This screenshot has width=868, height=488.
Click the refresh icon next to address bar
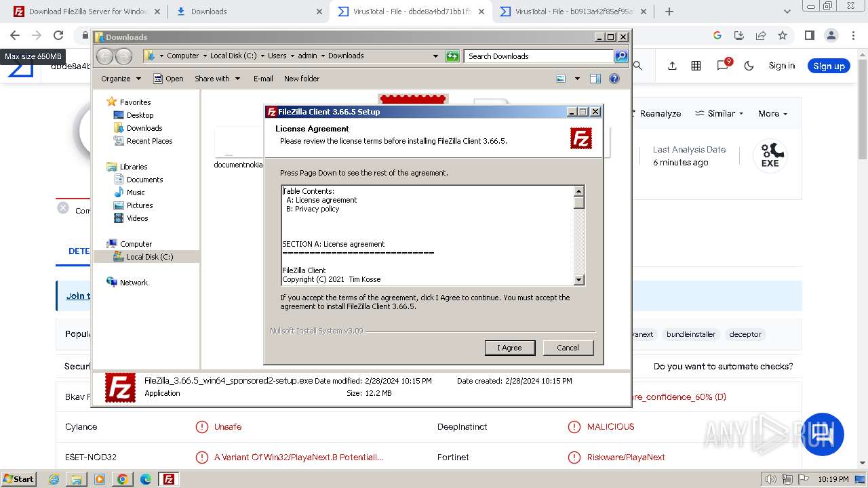452,56
